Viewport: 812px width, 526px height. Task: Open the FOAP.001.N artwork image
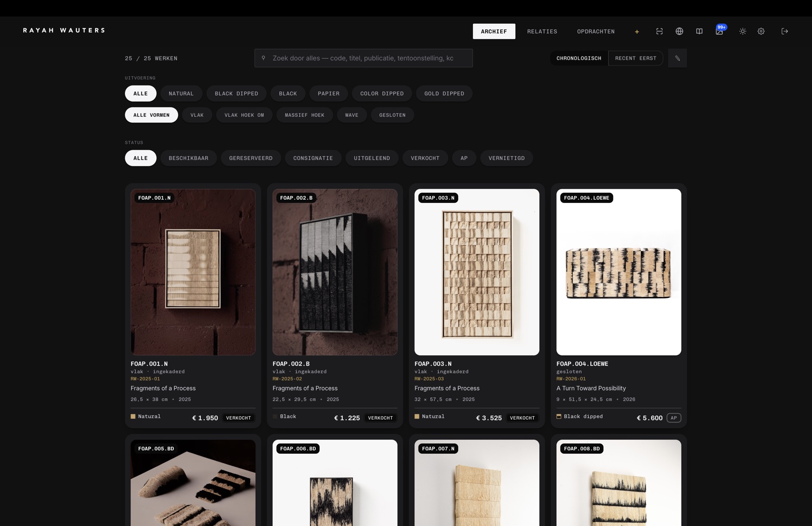[193, 272]
